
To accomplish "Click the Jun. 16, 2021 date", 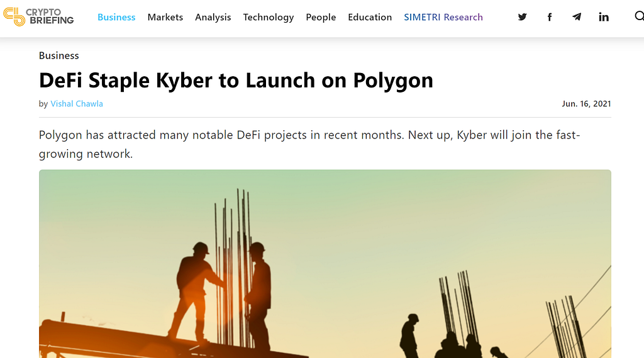I will pyautogui.click(x=586, y=104).
